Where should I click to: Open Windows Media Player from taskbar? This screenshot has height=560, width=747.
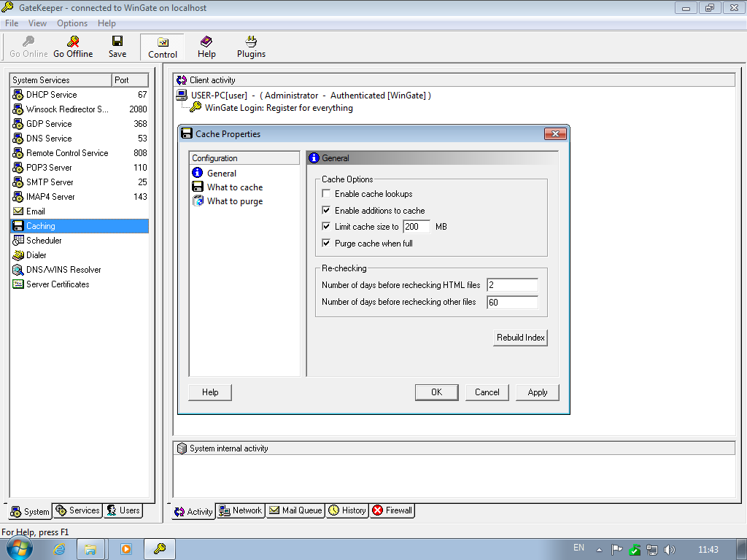tap(125, 549)
